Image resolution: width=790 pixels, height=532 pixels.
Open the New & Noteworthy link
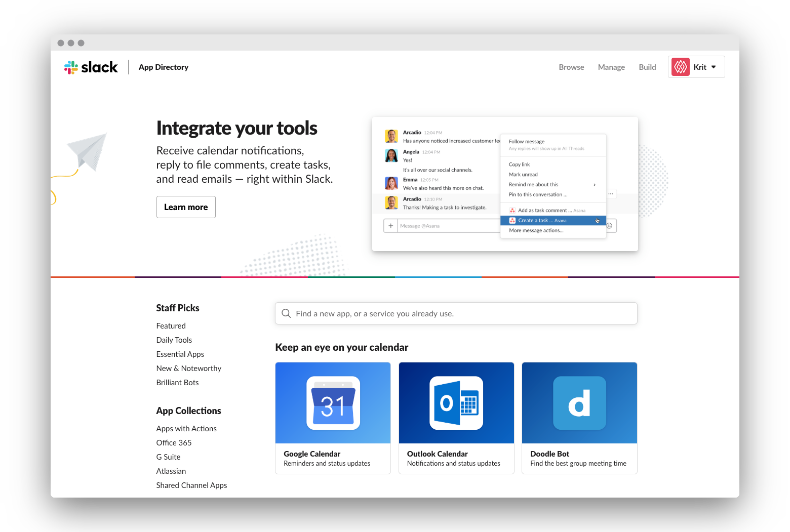tap(189, 369)
